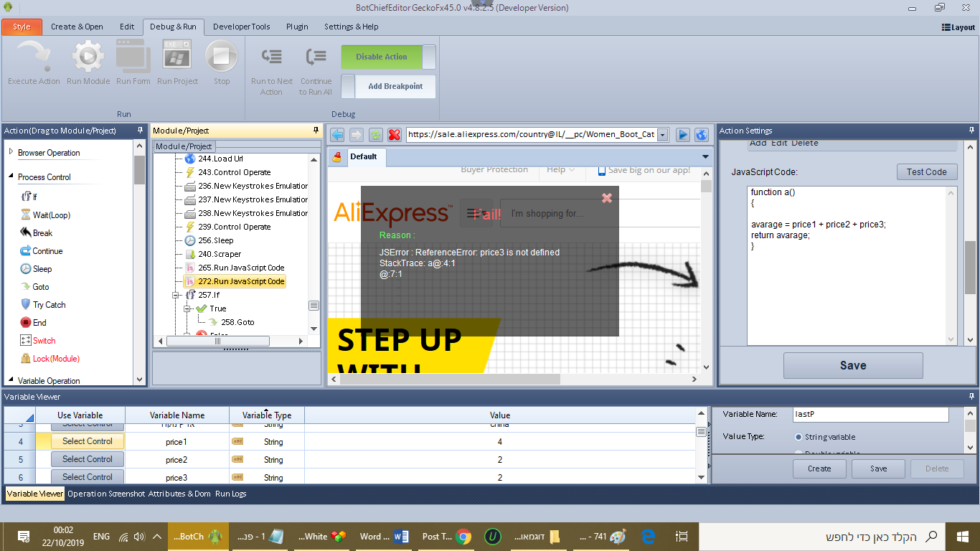
Task: Click the browser refresh icon
Action: (375, 135)
